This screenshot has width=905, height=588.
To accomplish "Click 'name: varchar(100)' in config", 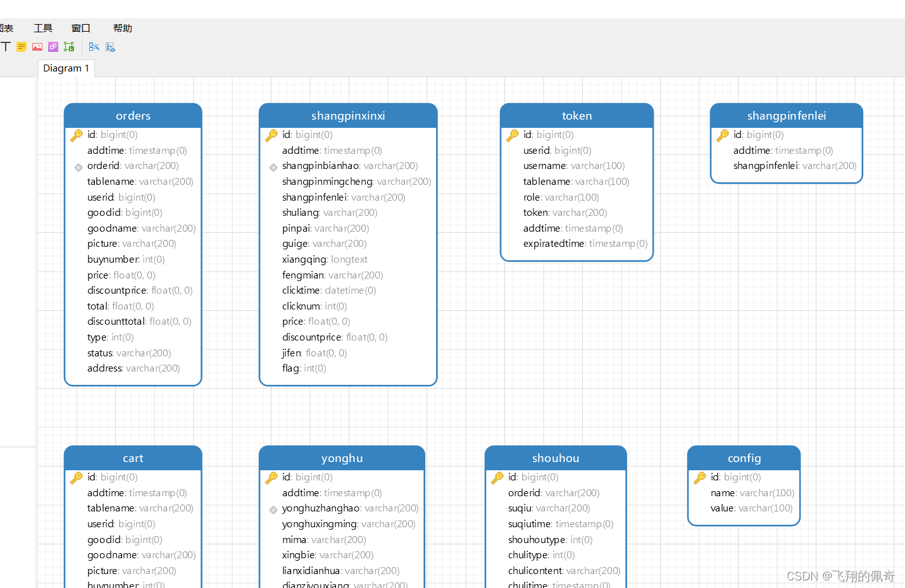I will click(x=752, y=493).
